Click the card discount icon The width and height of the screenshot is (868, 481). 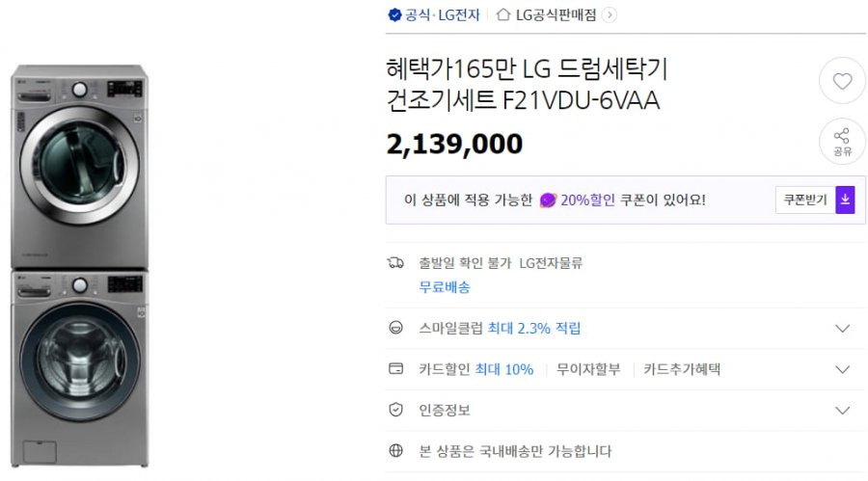click(x=395, y=368)
